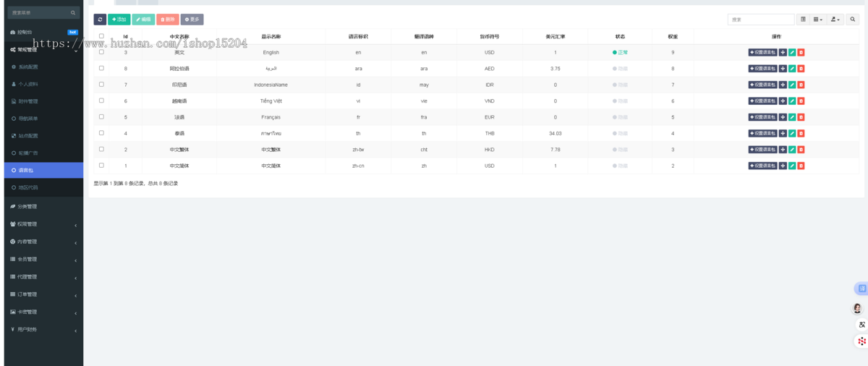Click red delete icon in ara row
Screen dimensions: 868x366
[x=801, y=69]
